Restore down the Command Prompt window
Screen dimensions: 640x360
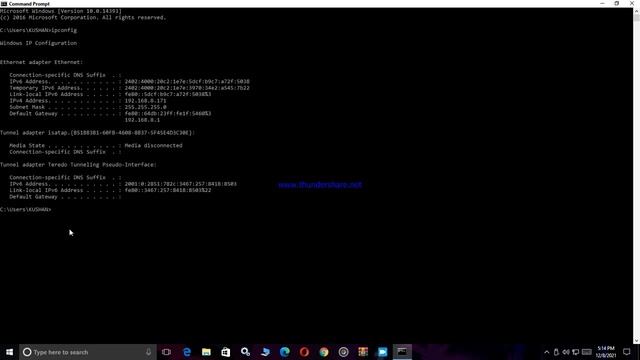click(617, 3)
